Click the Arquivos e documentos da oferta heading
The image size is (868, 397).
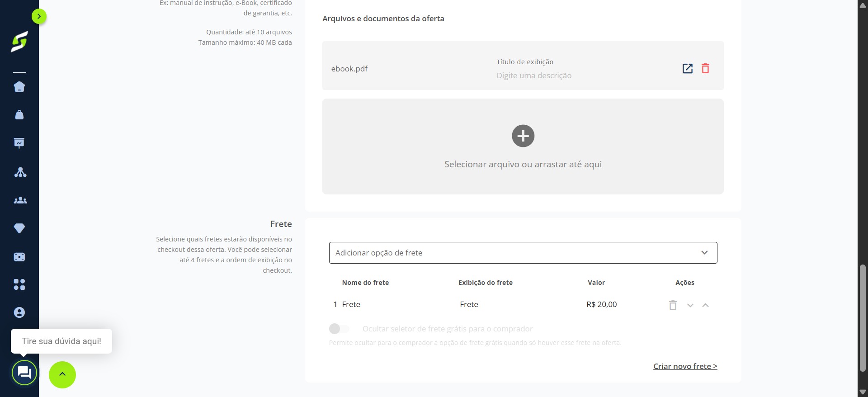pyautogui.click(x=383, y=19)
